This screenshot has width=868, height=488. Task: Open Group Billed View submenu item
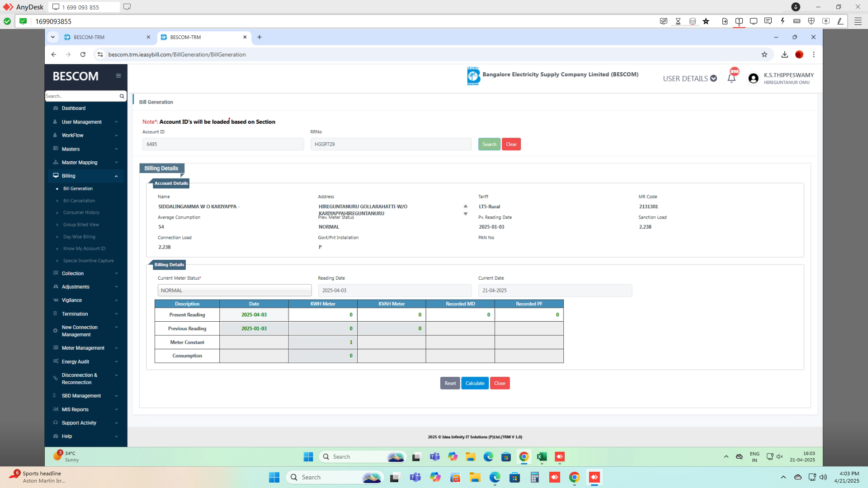pos(81,225)
